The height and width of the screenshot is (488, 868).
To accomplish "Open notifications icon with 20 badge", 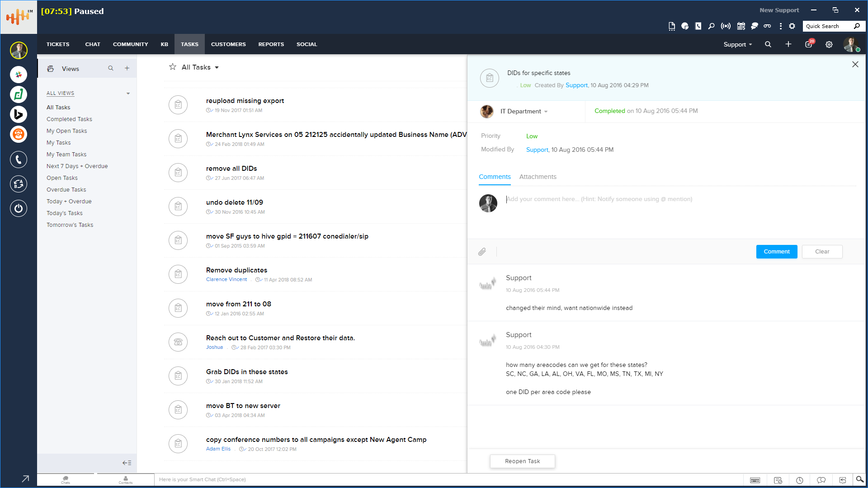I will coord(809,44).
